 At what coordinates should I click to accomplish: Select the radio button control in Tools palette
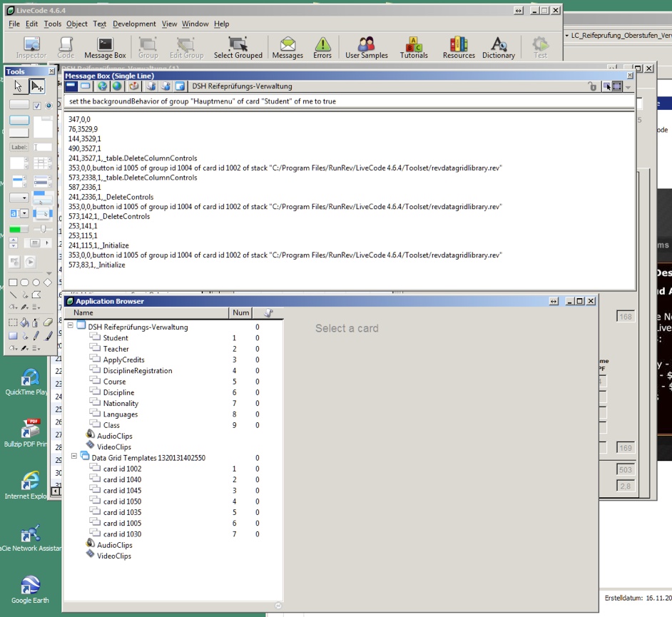49,106
